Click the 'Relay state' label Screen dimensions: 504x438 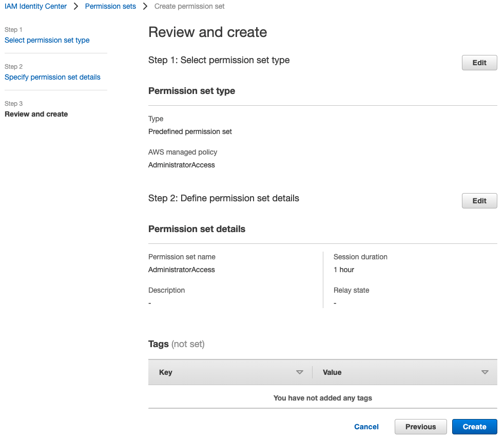[x=352, y=291]
